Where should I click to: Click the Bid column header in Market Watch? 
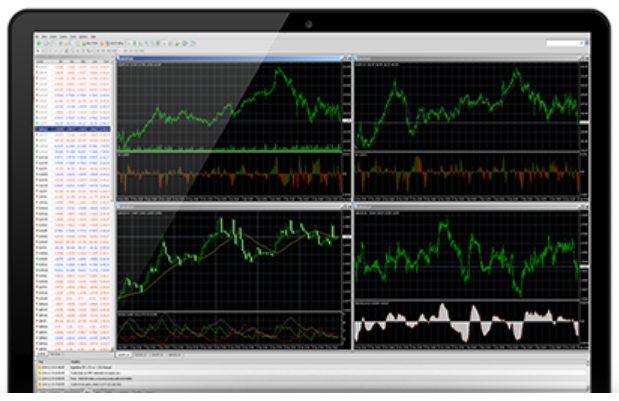[61, 62]
